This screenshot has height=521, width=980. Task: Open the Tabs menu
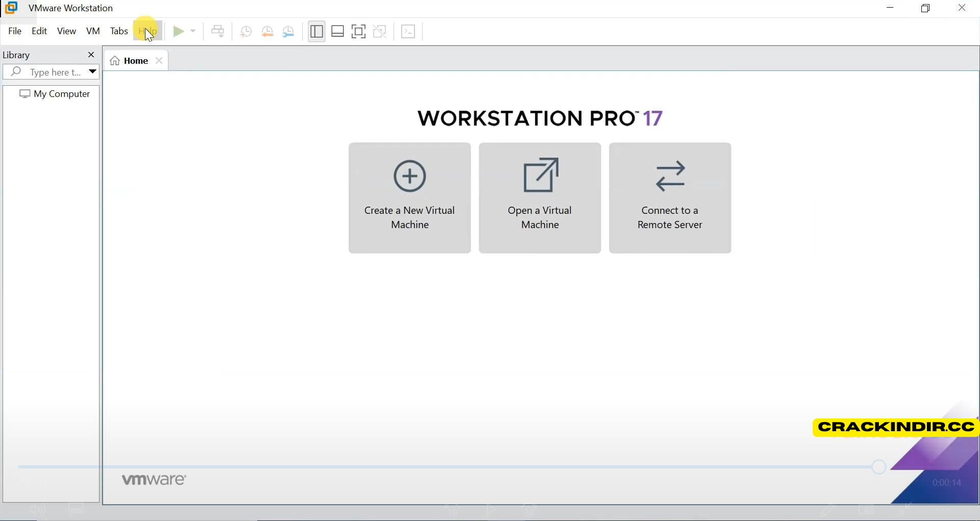click(119, 31)
